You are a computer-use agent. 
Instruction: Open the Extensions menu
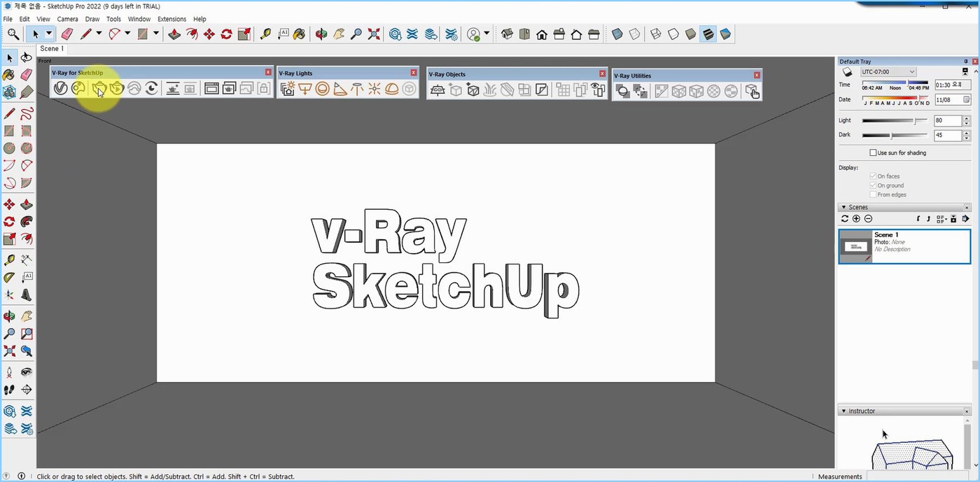click(171, 19)
